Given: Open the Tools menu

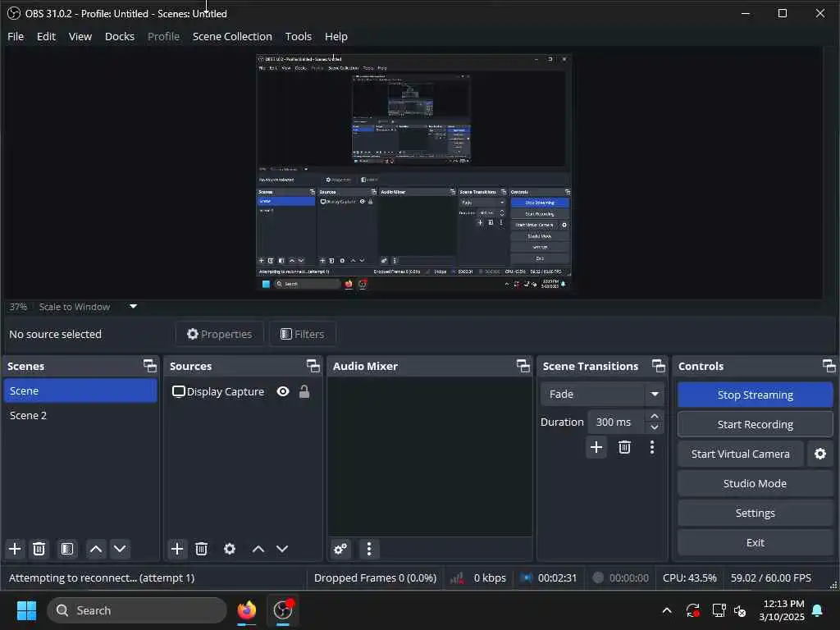Looking at the screenshot, I should pos(299,36).
